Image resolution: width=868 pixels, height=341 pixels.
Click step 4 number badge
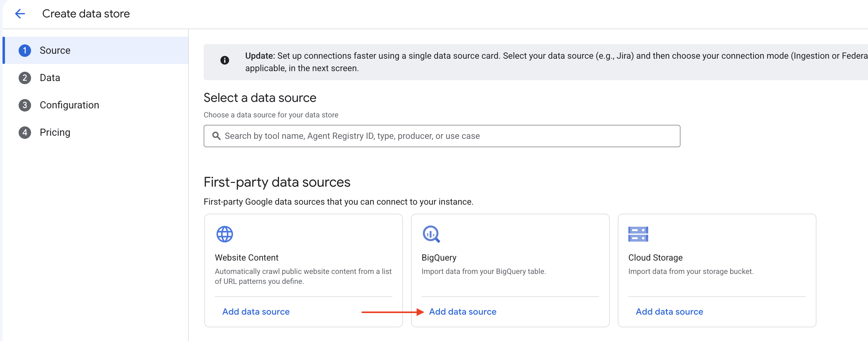25,132
